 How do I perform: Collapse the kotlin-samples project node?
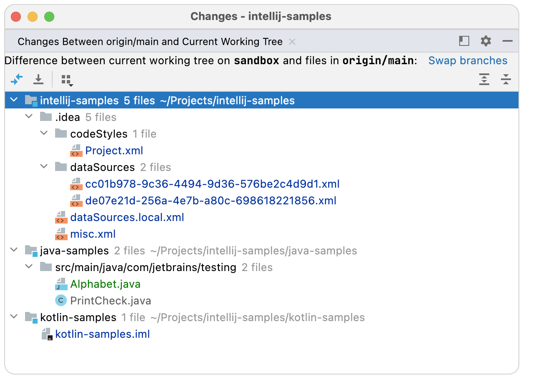click(14, 317)
